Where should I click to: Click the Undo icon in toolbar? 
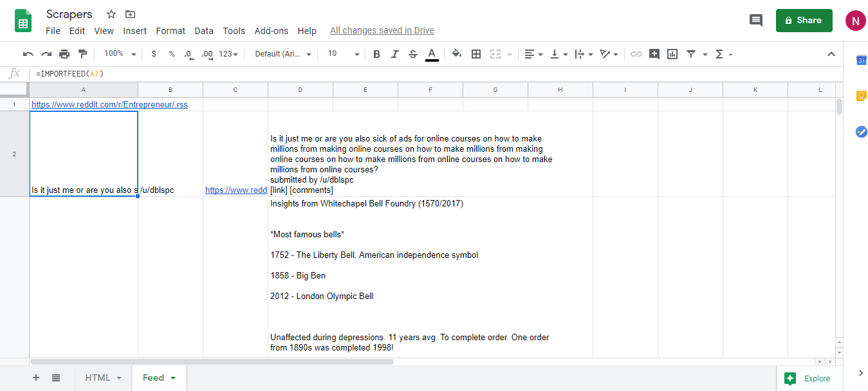point(28,54)
